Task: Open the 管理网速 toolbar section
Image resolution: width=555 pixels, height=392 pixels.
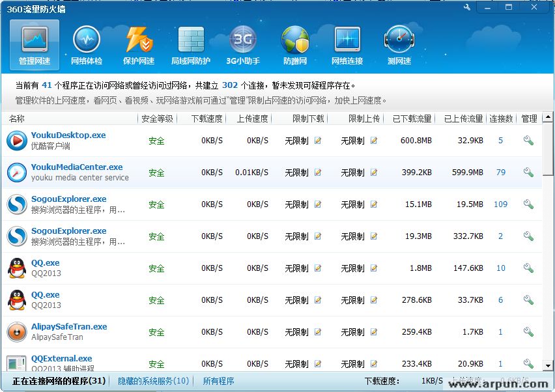Action: (35, 45)
